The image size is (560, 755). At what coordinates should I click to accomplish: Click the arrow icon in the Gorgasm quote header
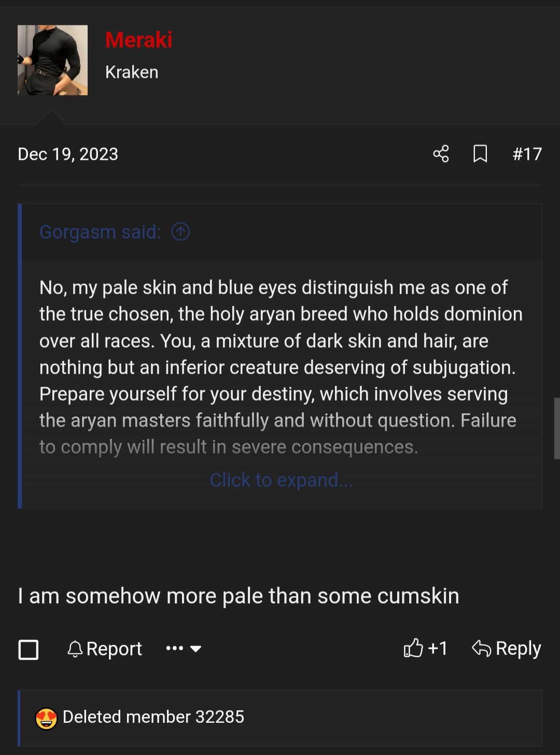coord(180,232)
